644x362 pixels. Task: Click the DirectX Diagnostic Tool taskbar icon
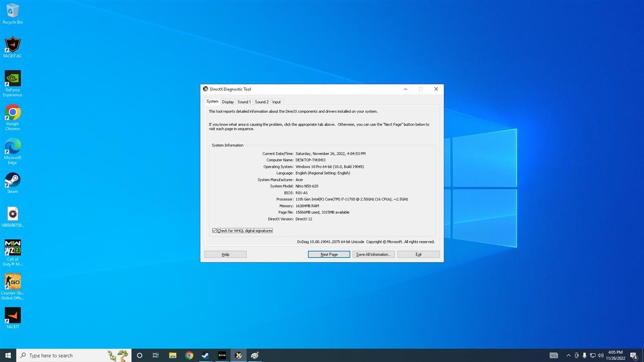tap(238, 355)
